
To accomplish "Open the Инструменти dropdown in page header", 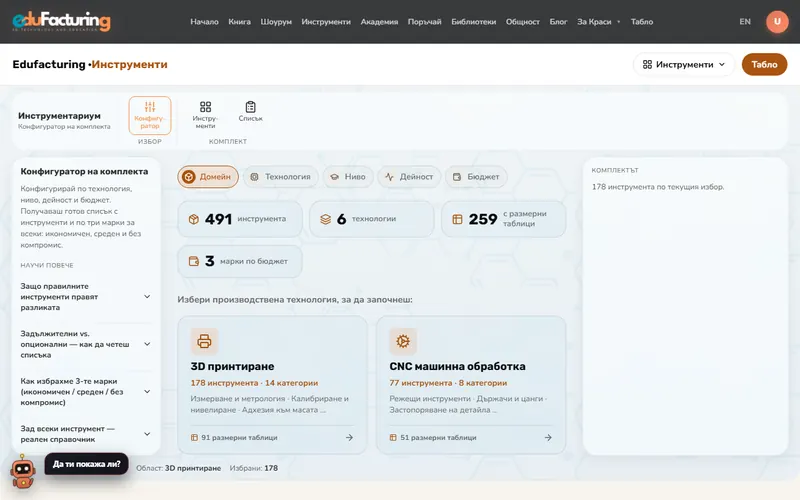I will [684, 64].
